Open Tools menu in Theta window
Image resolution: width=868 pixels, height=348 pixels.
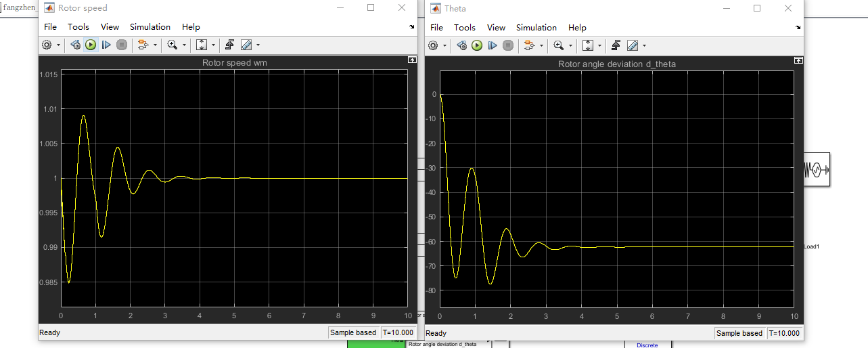click(x=465, y=28)
